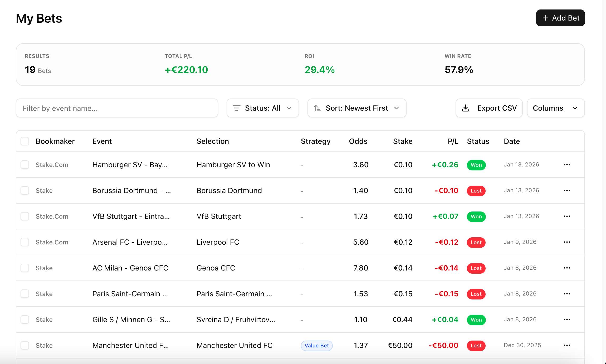The height and width of the screenshot is (364, 606).
Task: Open the row actions menu for Manchester United bet
Action: point(567,345)
